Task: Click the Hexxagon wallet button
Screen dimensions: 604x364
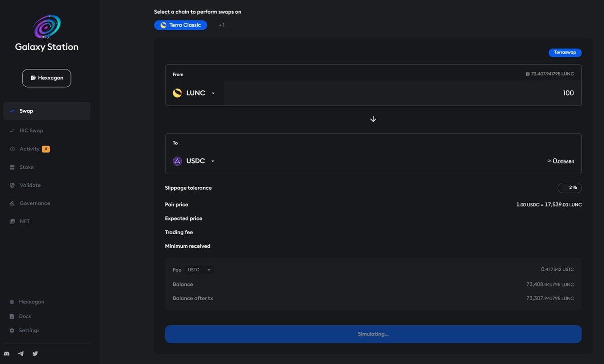Action: click(47, 78)
